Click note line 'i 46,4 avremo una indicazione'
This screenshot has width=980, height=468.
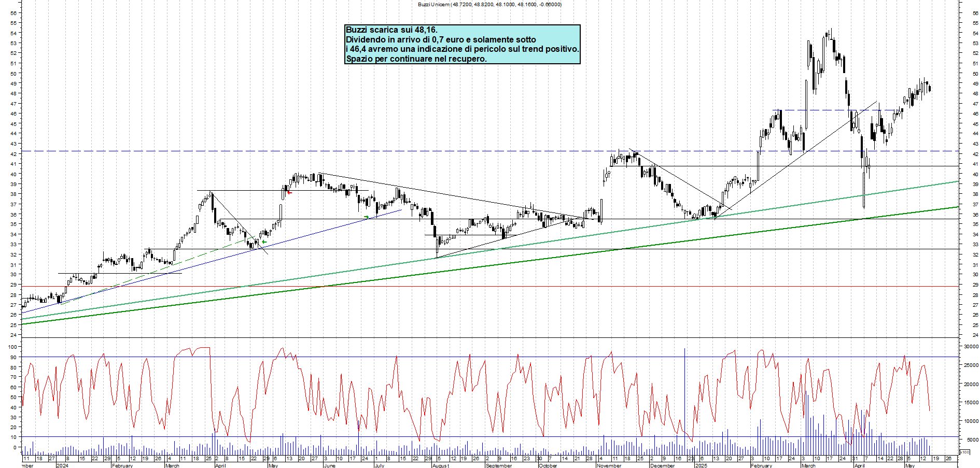pyautogui.click(x=462, y=49)
